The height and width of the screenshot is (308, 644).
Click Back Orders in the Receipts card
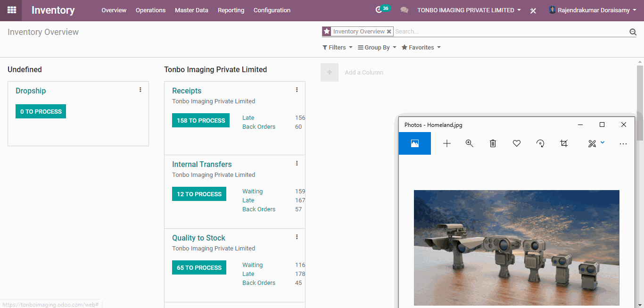tap(259, 127)
